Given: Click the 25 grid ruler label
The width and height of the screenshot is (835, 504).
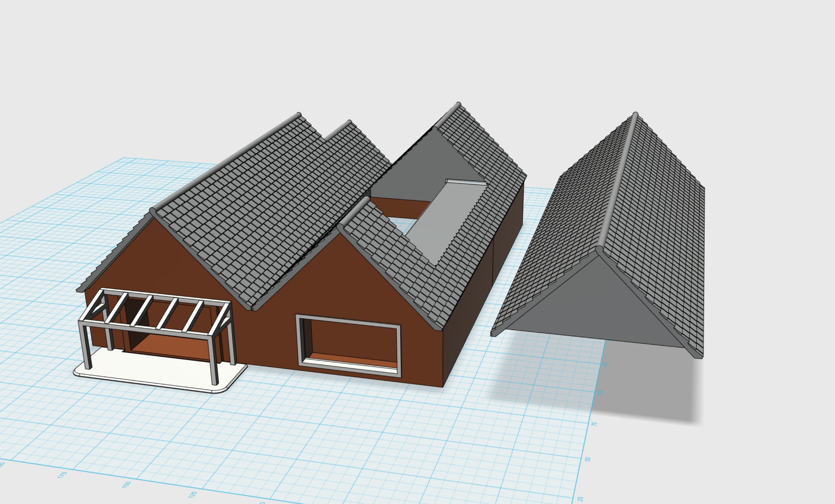Looking at the screenshot, I should (580, 499).
